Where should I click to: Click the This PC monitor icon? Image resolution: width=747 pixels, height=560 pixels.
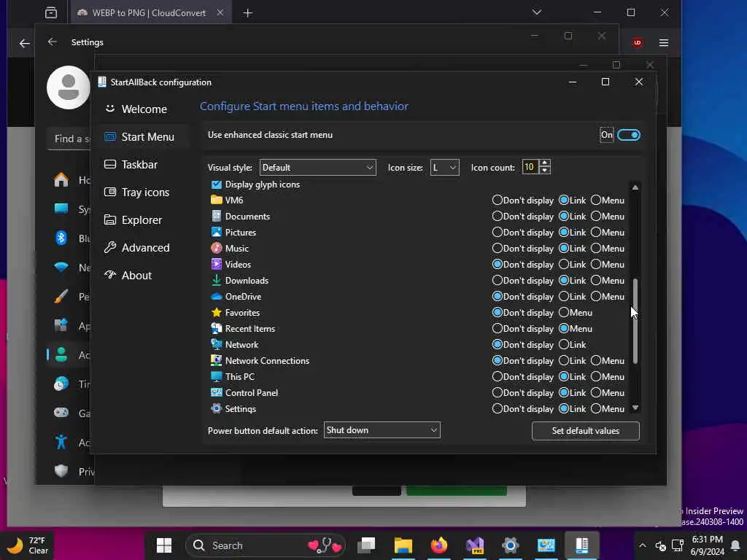tap(216, 376)
